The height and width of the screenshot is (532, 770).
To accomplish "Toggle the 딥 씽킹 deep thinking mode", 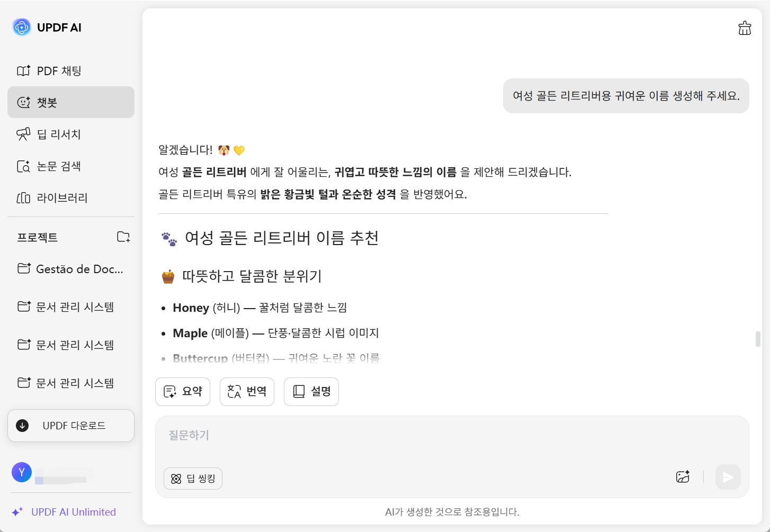I will 193,479.
